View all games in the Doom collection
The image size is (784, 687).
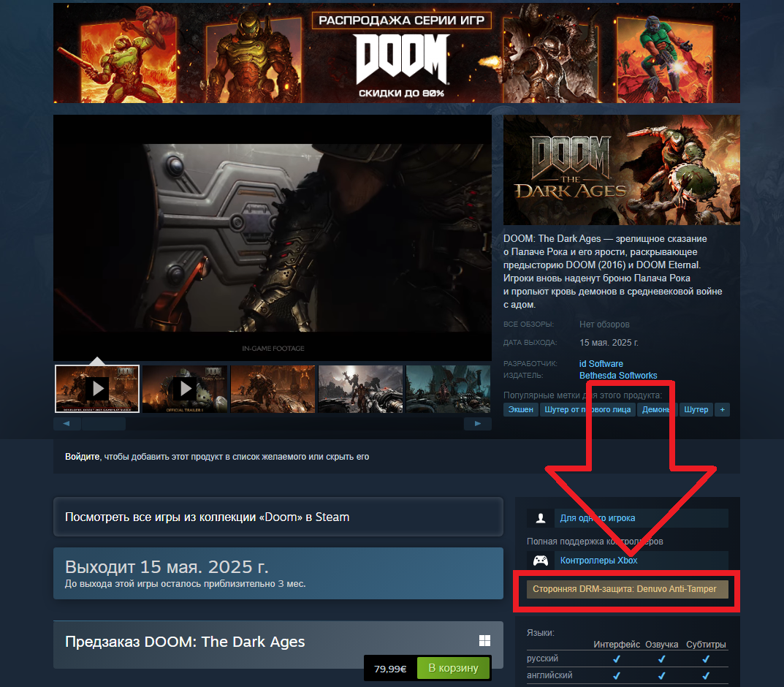click(x=278, y=517)
